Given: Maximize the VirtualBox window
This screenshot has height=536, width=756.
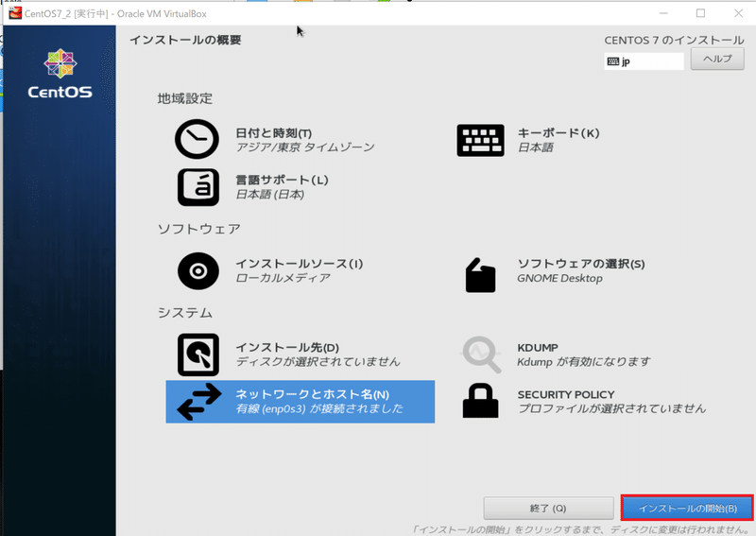Looking at the screenshot, I should [700, 13].
